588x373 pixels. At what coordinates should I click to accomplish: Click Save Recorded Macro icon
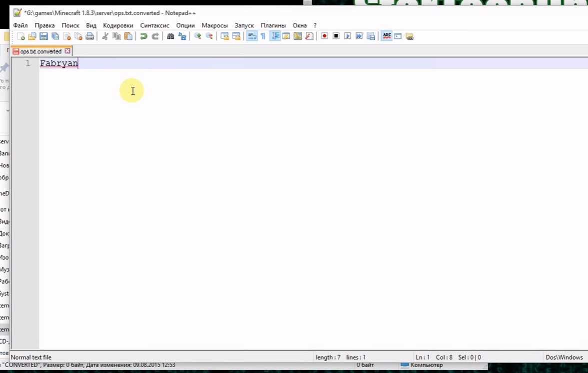click(371, 36)
